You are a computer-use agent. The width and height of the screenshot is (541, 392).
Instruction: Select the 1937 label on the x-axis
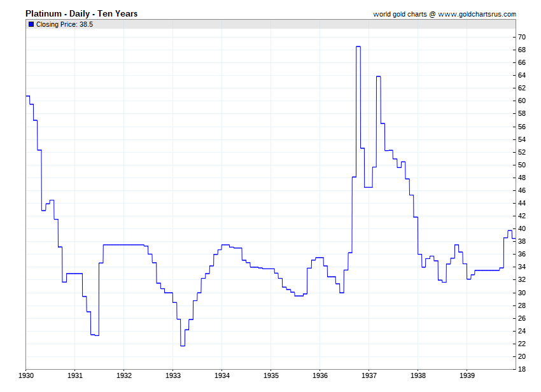click(x=369, y=376)
